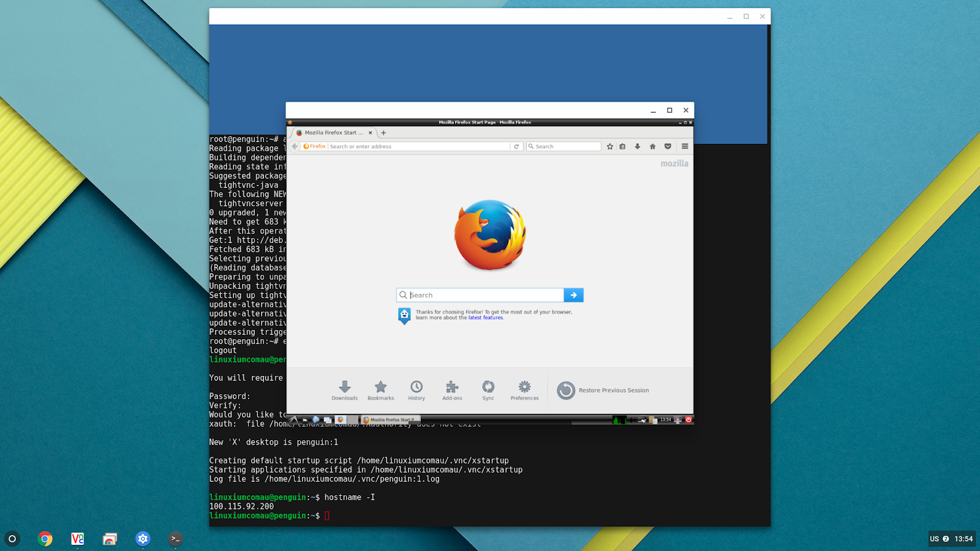Viewport: 980px width, 551px height.
Task: Open Add-ons from the start page
Action: tap(452, 390)
